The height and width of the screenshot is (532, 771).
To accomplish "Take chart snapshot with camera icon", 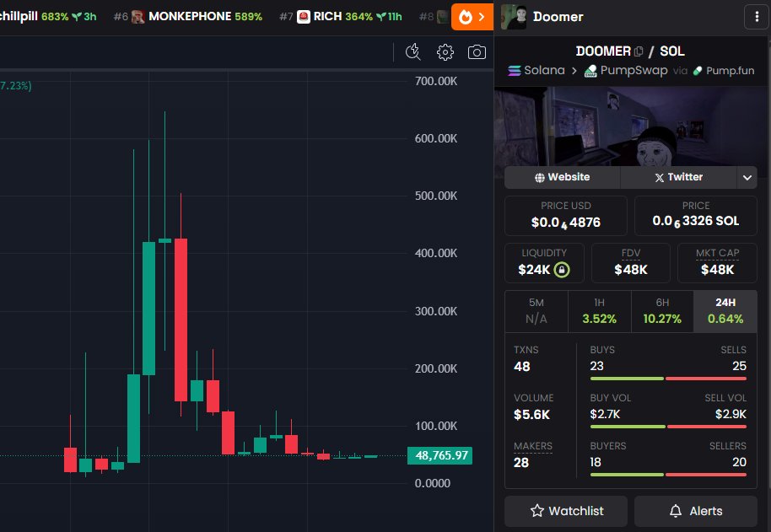I will pos(477,52).
